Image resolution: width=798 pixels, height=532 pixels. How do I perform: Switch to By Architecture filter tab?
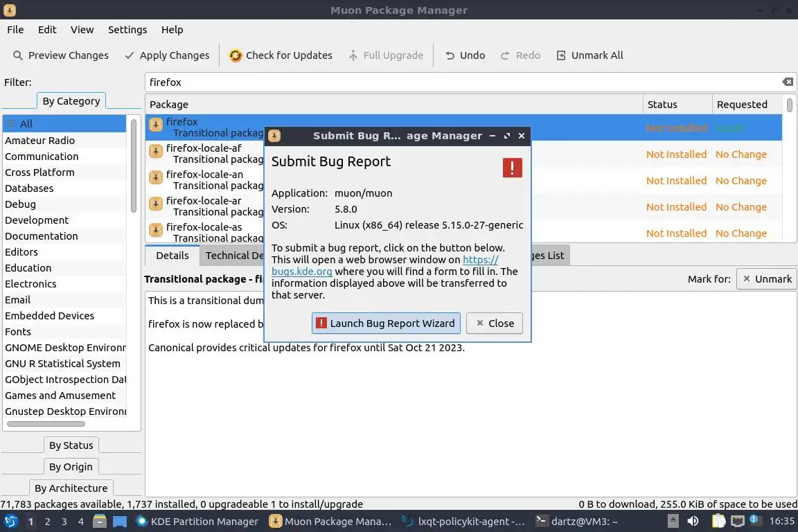71,488
